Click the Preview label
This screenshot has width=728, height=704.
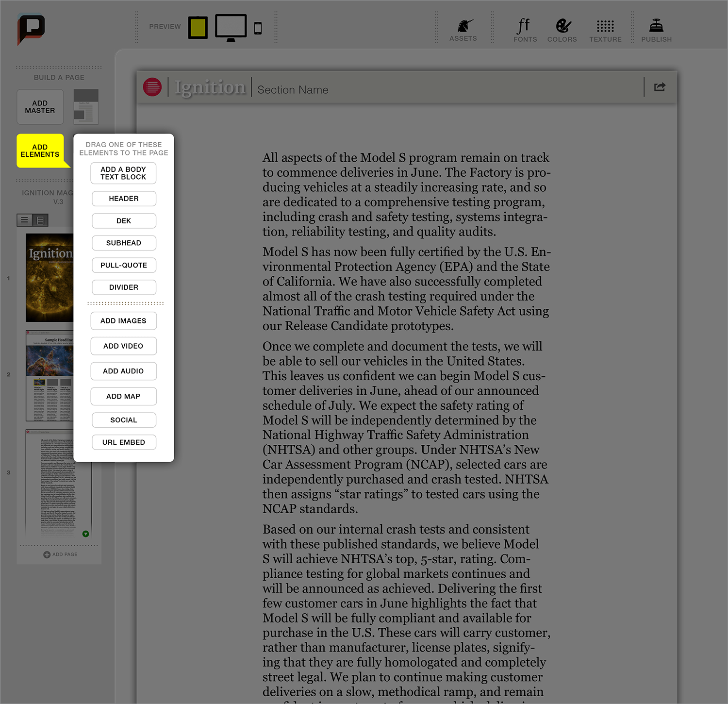(165, 27)
